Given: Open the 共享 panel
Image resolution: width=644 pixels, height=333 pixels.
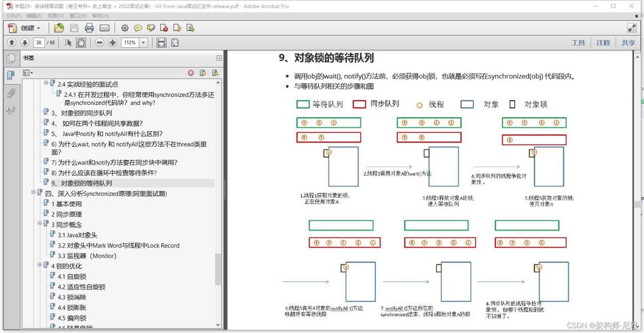Looking at the screenshot, I should tap(628, 43).
